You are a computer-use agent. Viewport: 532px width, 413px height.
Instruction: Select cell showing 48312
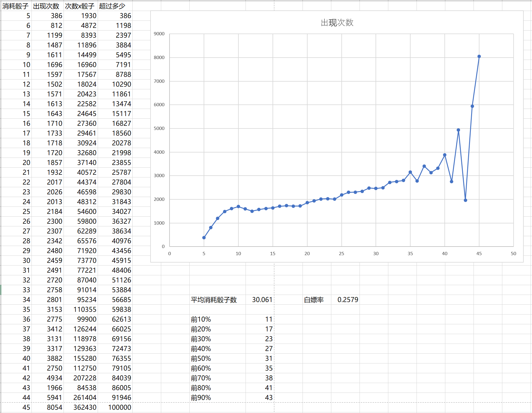[80, 202]
